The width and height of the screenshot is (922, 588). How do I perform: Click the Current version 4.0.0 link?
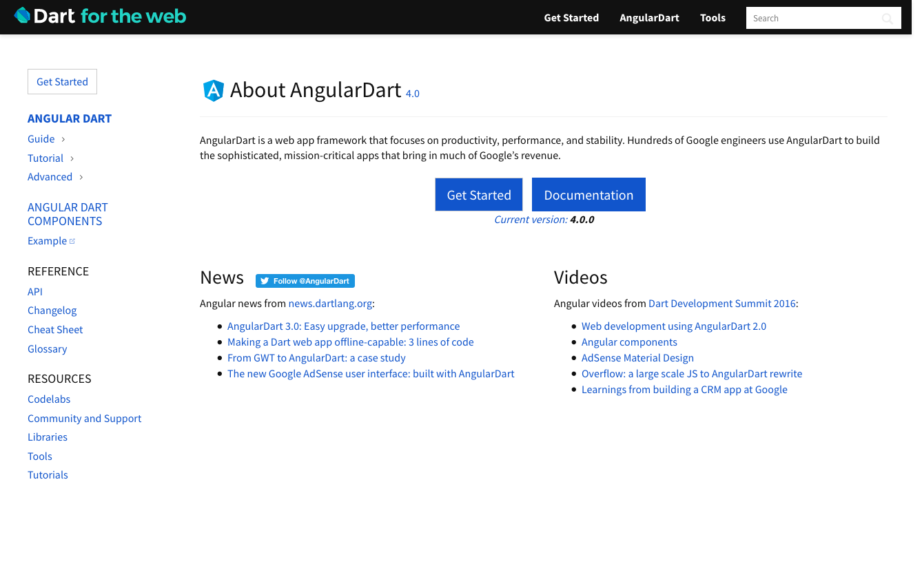[x=544, y=220]
